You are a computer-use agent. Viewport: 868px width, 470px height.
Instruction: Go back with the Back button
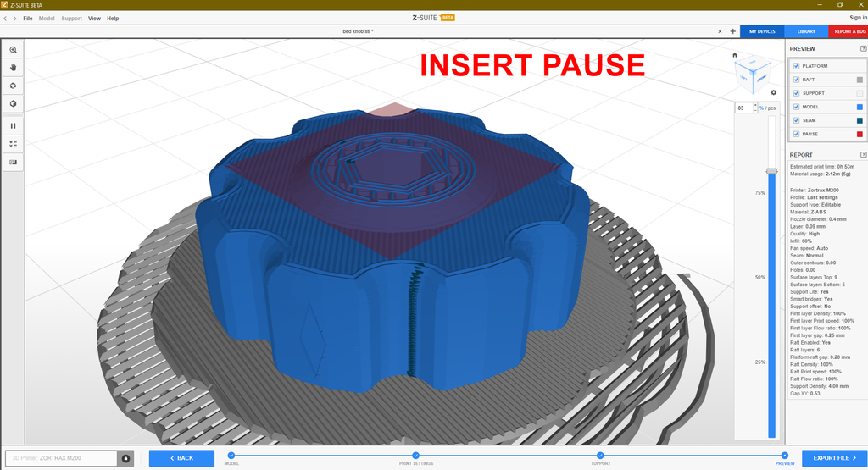click(181, 458)
